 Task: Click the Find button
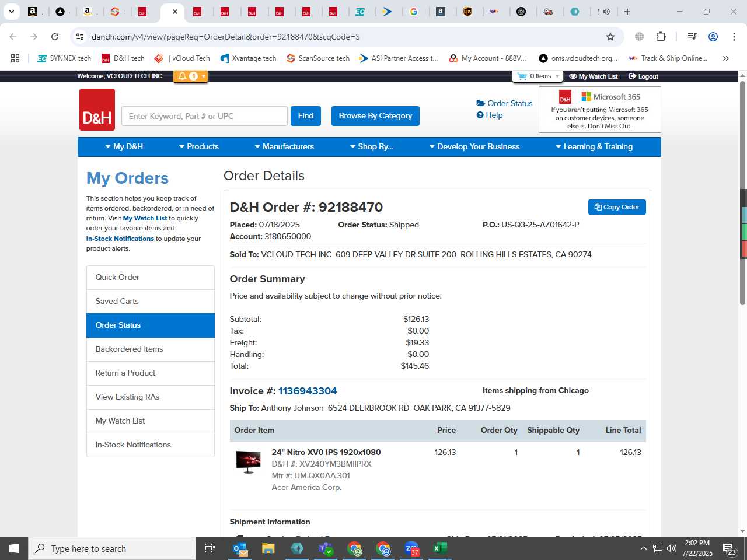coord(306,116)
